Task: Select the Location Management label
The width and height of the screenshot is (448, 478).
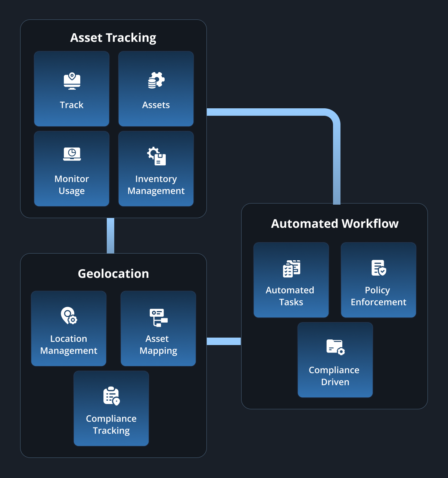Action: coord(69,345)
